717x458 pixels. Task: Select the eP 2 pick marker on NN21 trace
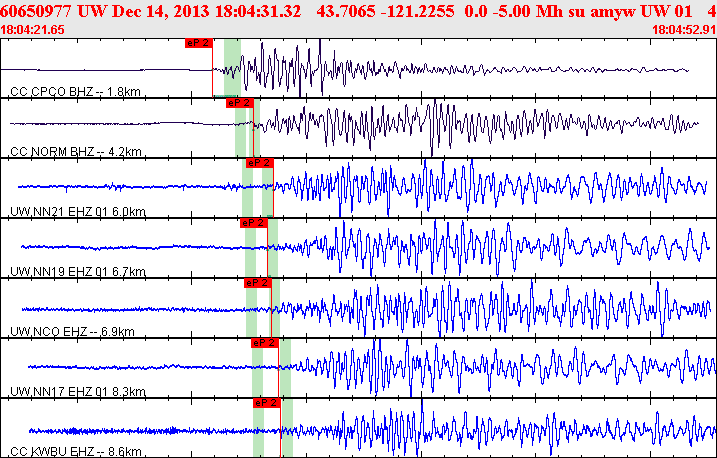260,163
